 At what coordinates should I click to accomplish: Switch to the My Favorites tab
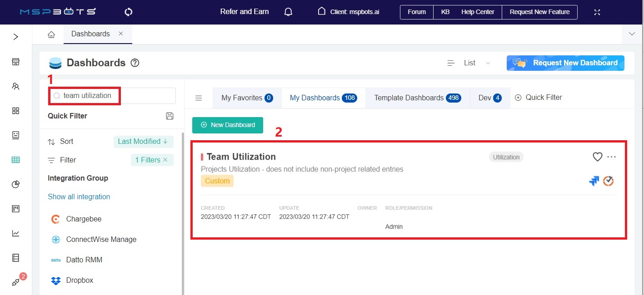pyautogui.click(x=247, y=98)
